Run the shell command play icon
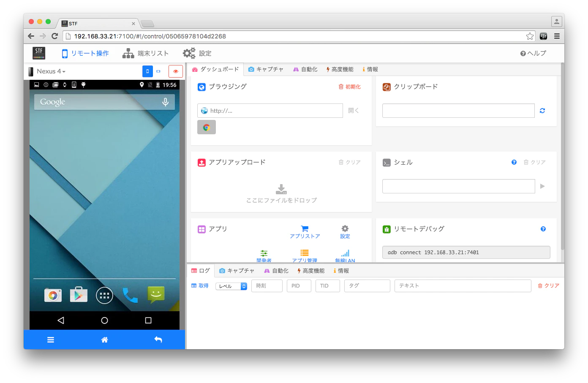The image size is (588, 383). click(542, 186)
